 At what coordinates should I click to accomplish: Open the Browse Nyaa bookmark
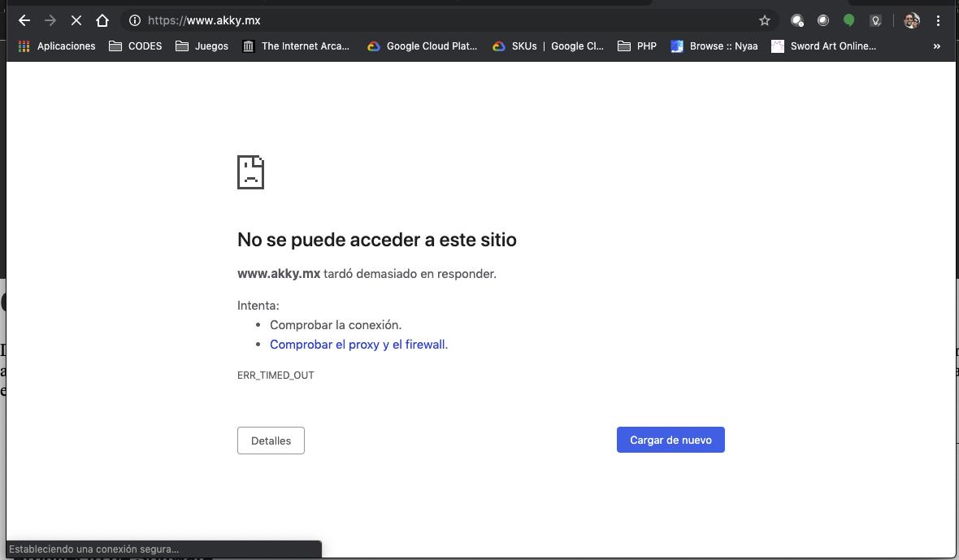pyautogui.click(x=714, y=46)
